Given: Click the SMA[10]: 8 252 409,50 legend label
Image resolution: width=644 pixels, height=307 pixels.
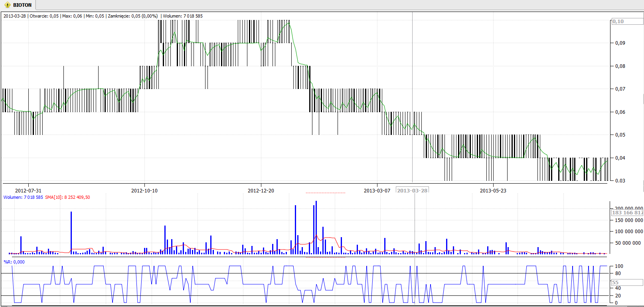Looking at the screenshot, I should tap(67, 197).
